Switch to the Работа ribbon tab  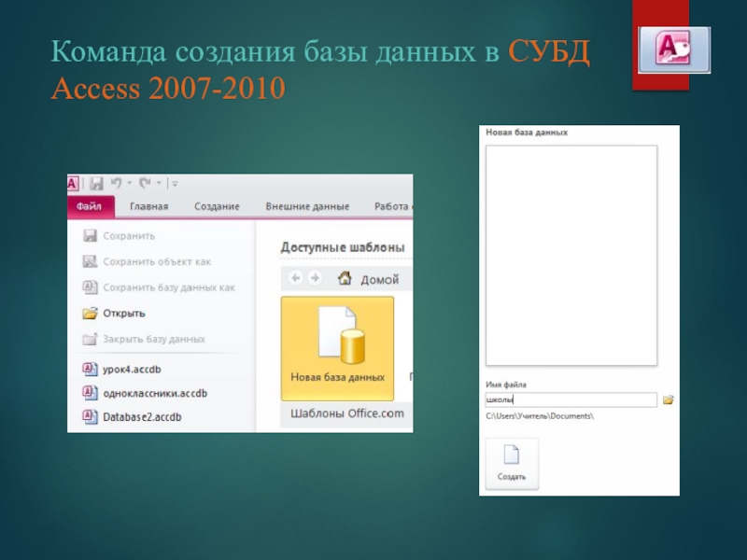click(393, 206)
